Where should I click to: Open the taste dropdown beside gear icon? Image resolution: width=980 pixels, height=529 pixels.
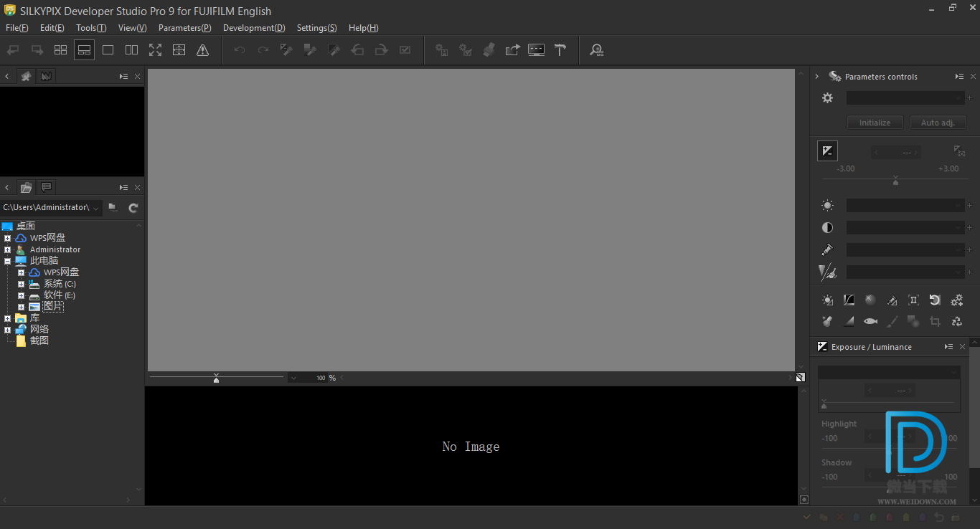point(905,98)
